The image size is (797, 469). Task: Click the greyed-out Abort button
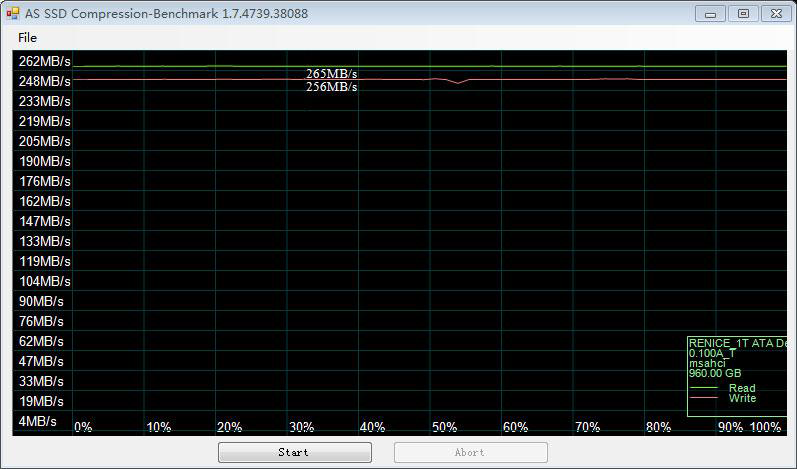coord(471,452)
